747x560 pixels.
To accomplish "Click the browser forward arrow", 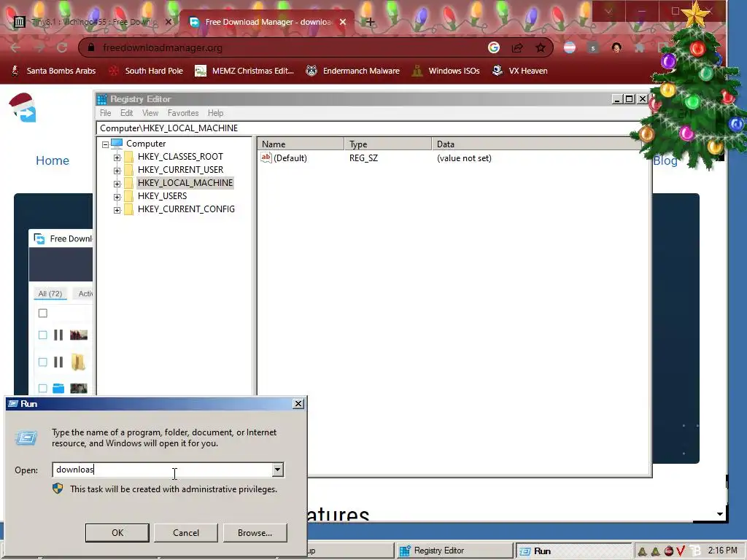I will [x=39, y=47].
